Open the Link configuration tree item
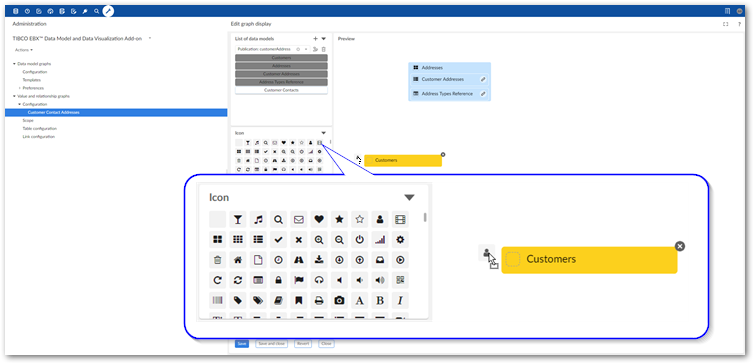The image size is (754, 364). [x=38, y=137]
